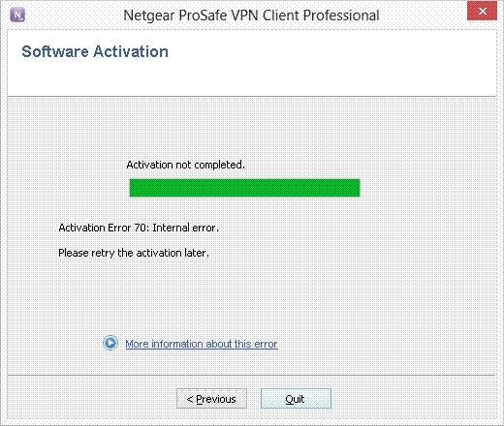This screenshot has height=426, width=504.
Task: Click the Activation Error 70 message
Action: pos(139,228)
